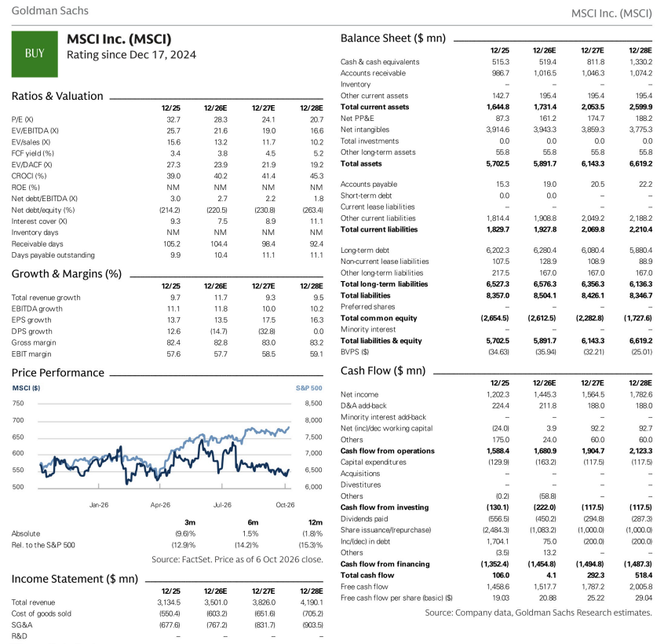Select the 'Growth & Margins (%)' heading
The image size is (664, 644).
pyautogui.click(x=67, y=274)
